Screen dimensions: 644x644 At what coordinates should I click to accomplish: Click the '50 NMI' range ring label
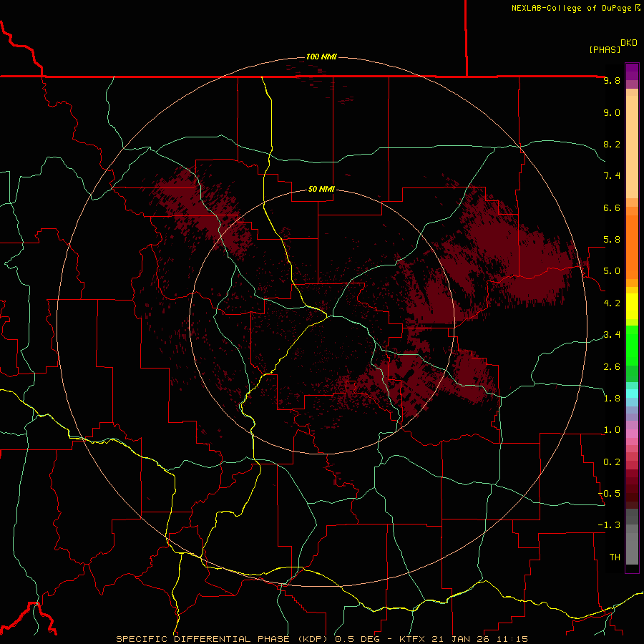pyautogui.click(x=321, y=189)
